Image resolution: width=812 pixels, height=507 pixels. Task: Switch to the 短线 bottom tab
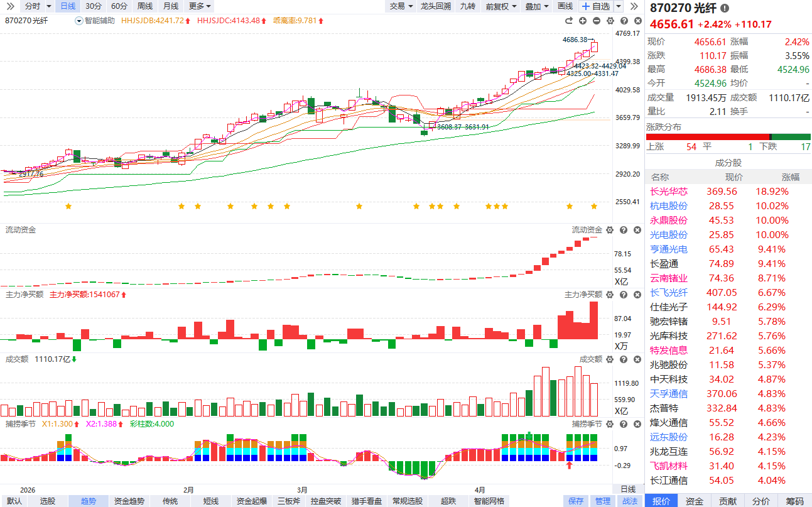pos(211,501)
